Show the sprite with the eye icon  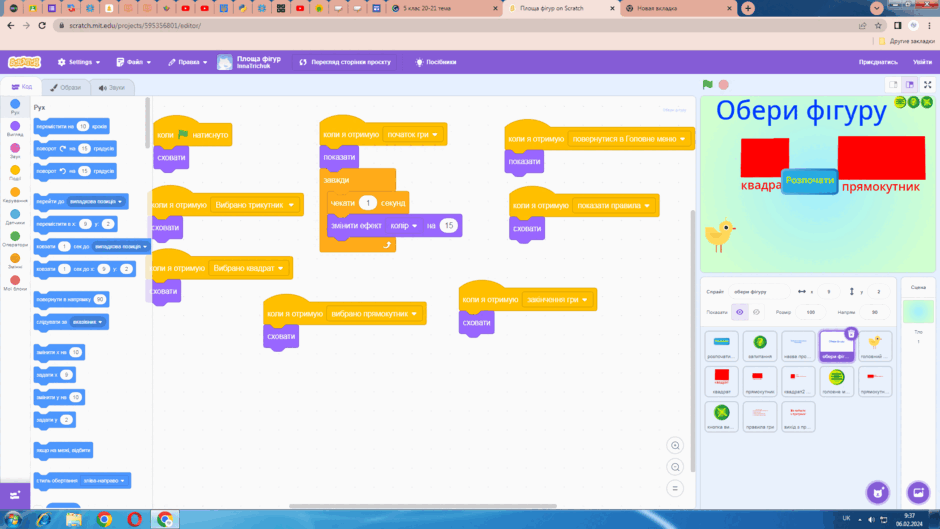pyautogui.click(x=740, y=312)
